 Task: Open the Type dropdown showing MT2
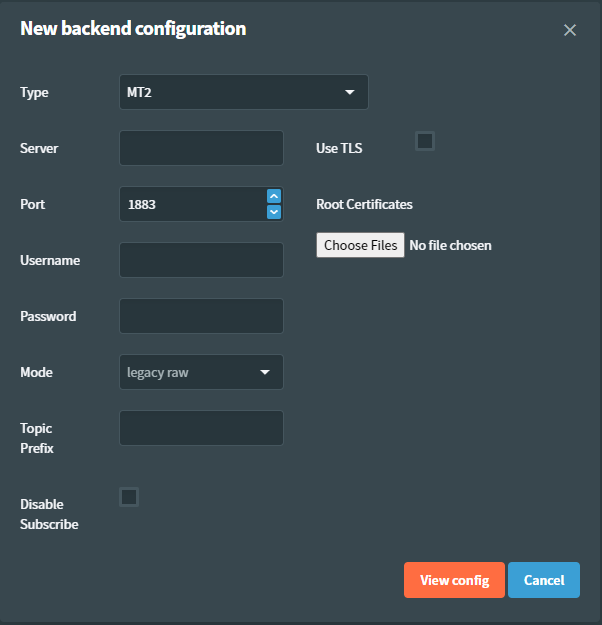click(243, 92)
